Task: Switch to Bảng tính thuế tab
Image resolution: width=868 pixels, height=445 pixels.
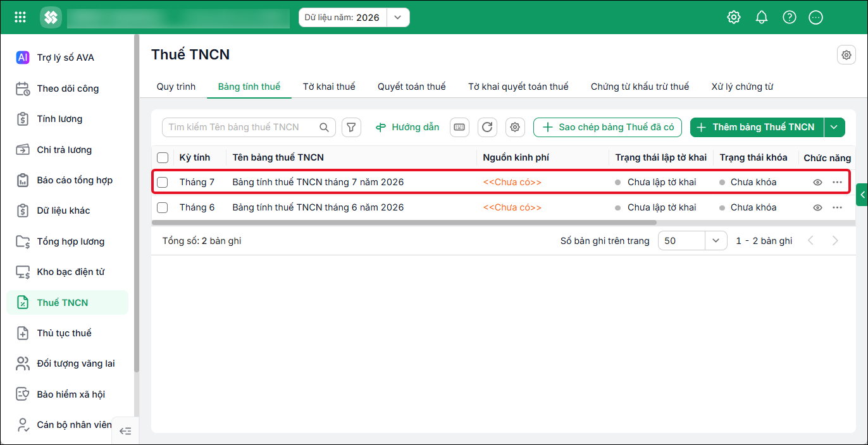Action: tap(249, 87)
